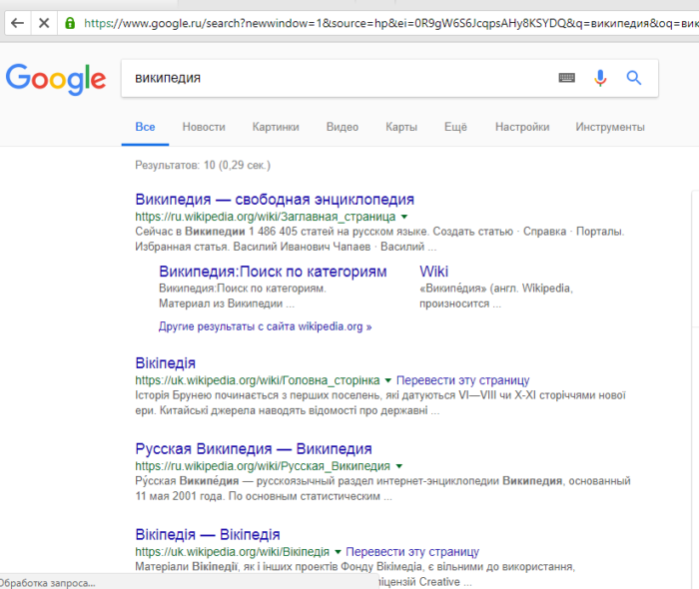Viewport: 699px width, 589px height.
Task: Click "Перевести эту страницу" for wiki/Вікіпедія
Action: (412, 552)
